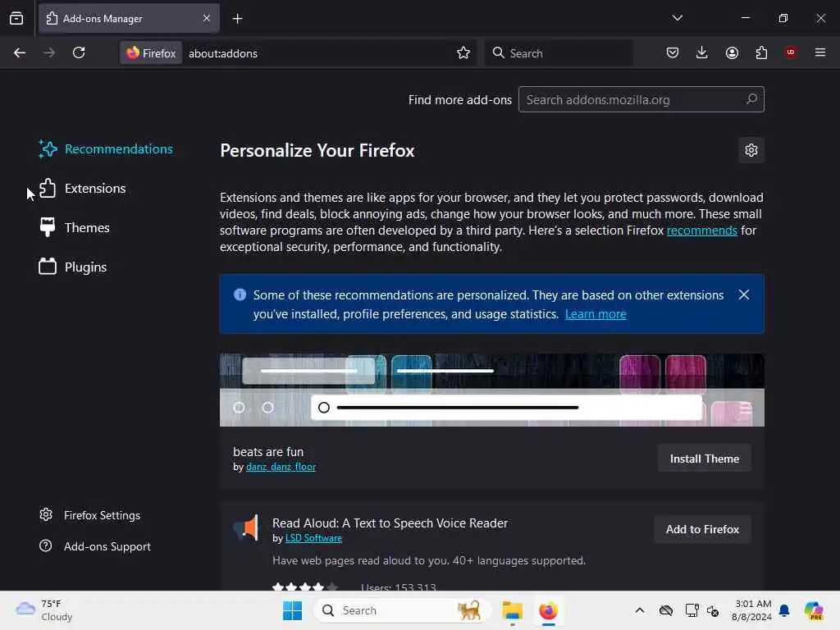Open the Save to Pocket button
This screenshot has width=840, height=630.
[x=673, y=52]
